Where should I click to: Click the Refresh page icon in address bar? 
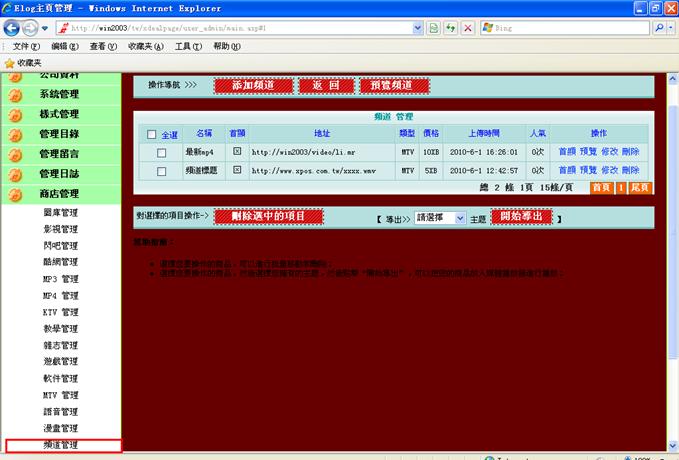click(x=451, y=28)
